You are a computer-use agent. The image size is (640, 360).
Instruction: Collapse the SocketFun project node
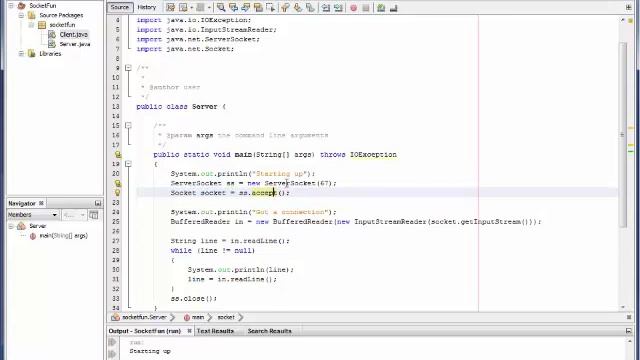coord(11,6)
